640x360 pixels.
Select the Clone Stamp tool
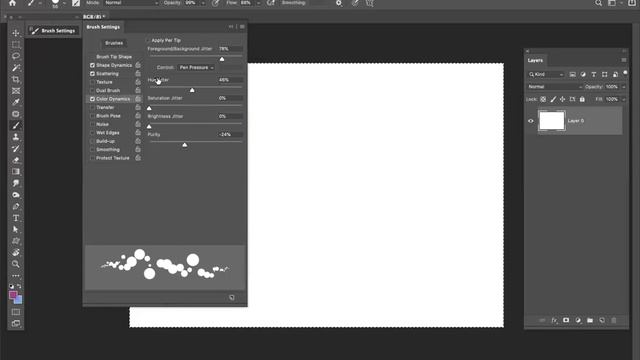tap(16, 137)
